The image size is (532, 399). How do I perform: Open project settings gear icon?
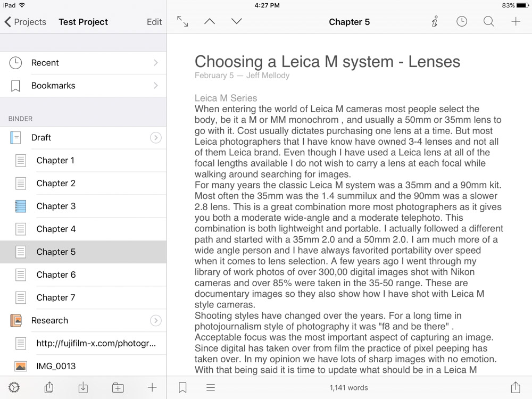click(x=14, y=387)
